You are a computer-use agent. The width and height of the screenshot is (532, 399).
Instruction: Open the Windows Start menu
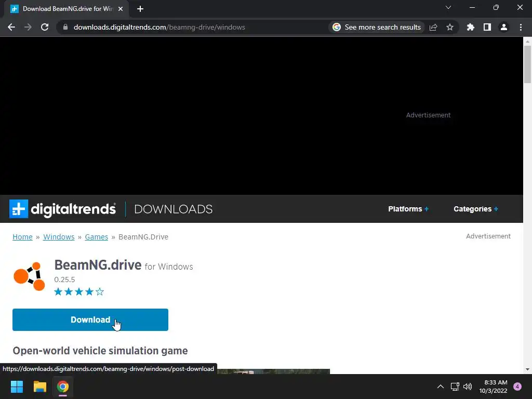tap(17, 387)
